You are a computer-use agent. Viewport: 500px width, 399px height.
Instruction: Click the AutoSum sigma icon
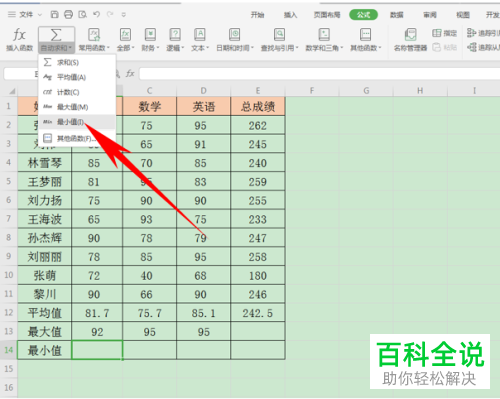[56, 35]
